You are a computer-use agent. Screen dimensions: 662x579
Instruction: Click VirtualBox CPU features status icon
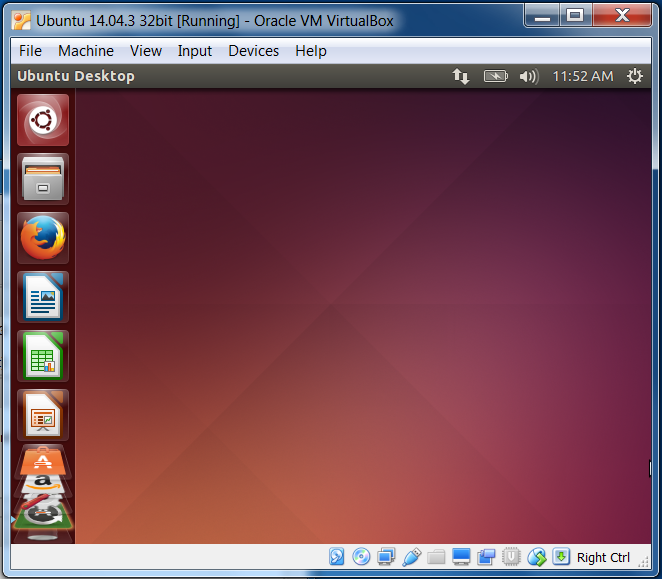pyautogui.click(x=511, y=557)
